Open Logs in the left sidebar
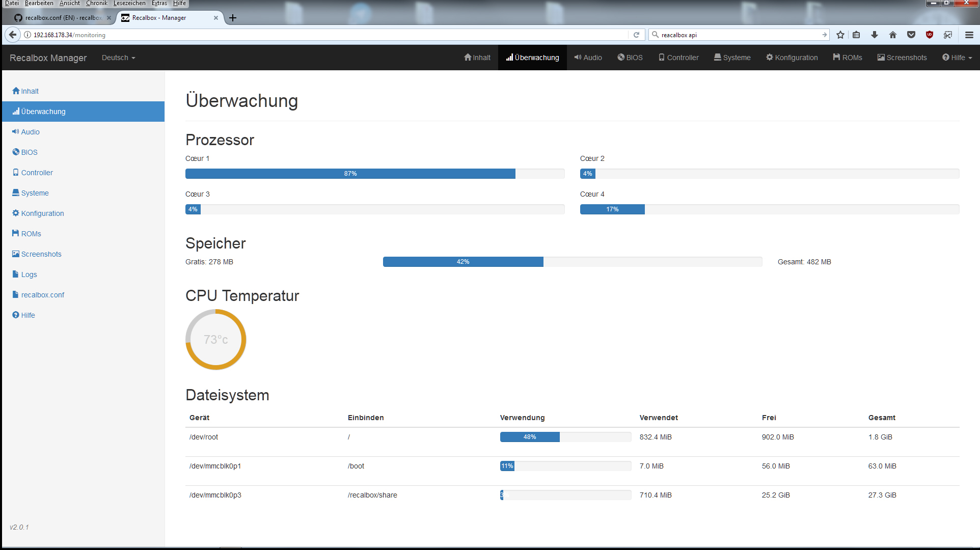980x550 pixels. [29, 274]
